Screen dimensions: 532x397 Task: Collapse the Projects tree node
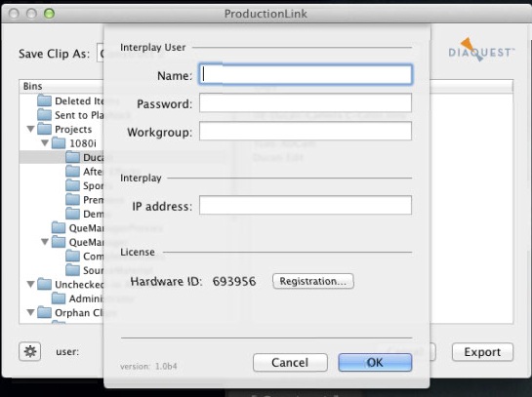click(31, 129)
